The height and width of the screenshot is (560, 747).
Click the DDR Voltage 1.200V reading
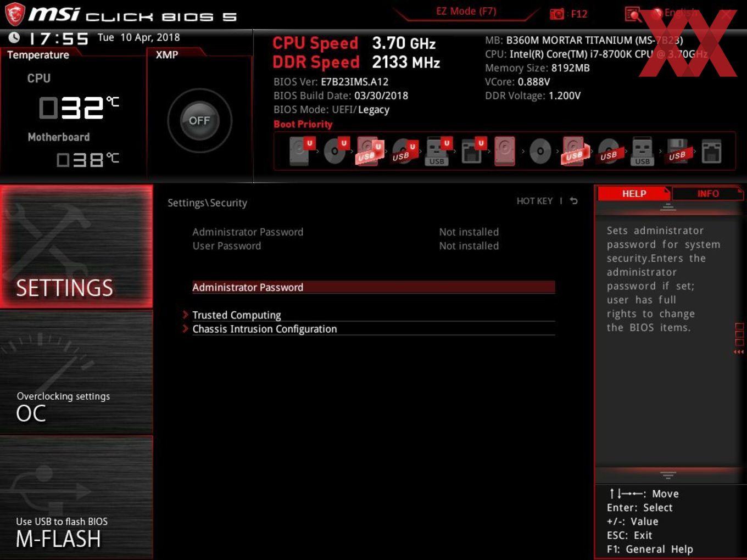pyautogui.click(x=533, y=96)
